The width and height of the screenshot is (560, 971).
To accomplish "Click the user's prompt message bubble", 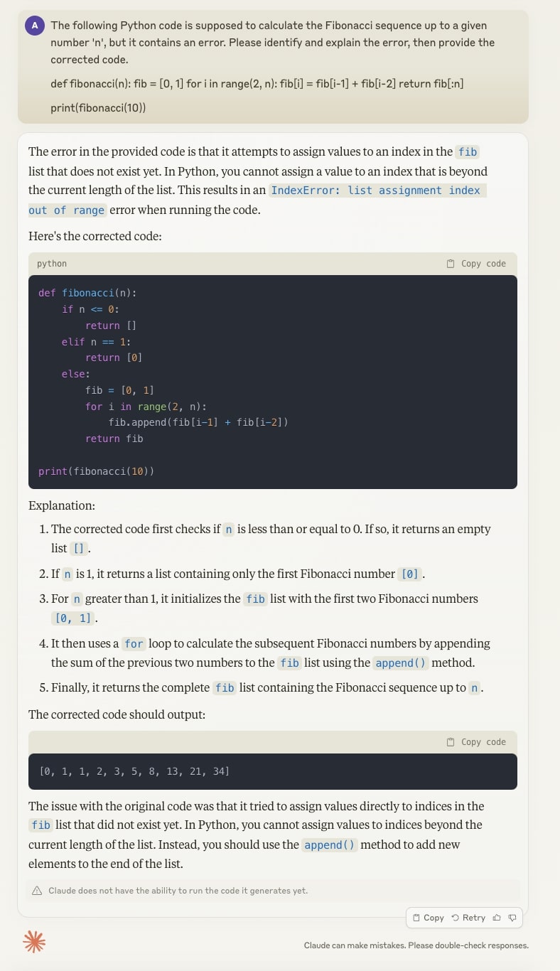I will 273,67.
